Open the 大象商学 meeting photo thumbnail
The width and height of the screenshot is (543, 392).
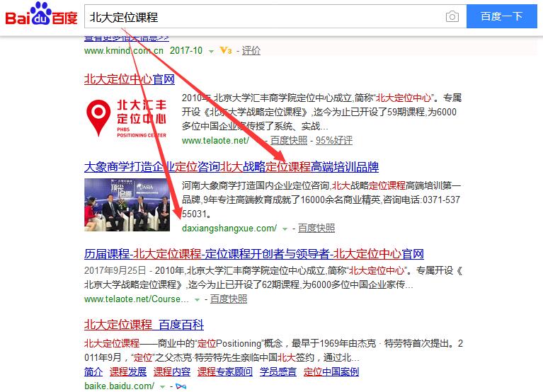(127, 204)
